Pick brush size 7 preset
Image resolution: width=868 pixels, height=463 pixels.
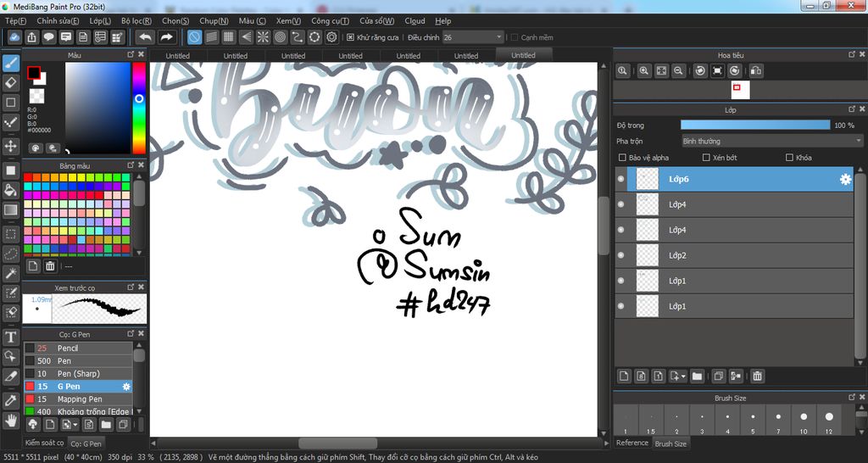(778, 419)
